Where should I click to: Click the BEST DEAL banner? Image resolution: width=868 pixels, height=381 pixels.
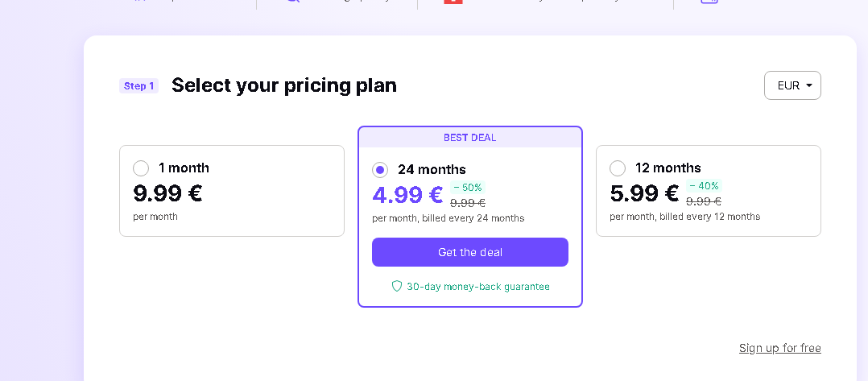point(469,138)
